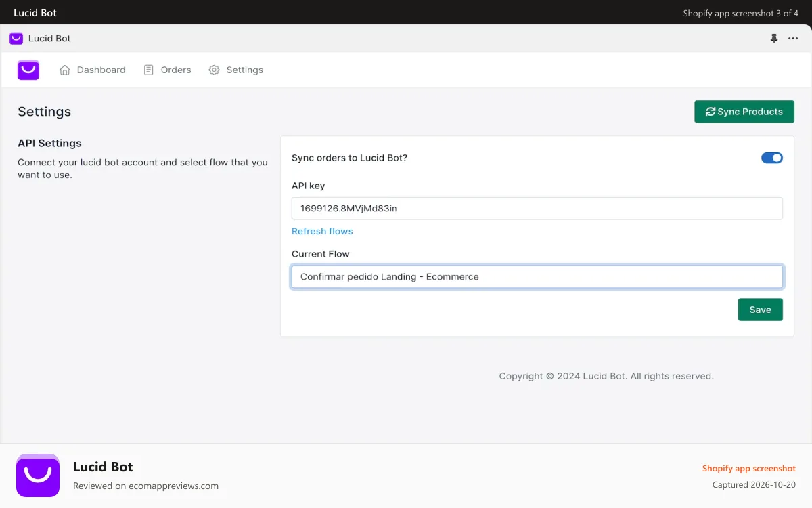Click the 'Current Flow' label

pos(321,254)
